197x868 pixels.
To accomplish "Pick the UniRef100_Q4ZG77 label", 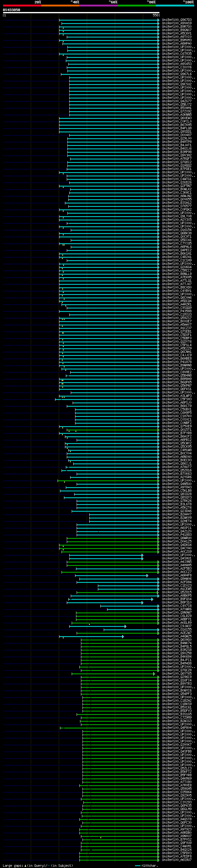I will point(177,101).
